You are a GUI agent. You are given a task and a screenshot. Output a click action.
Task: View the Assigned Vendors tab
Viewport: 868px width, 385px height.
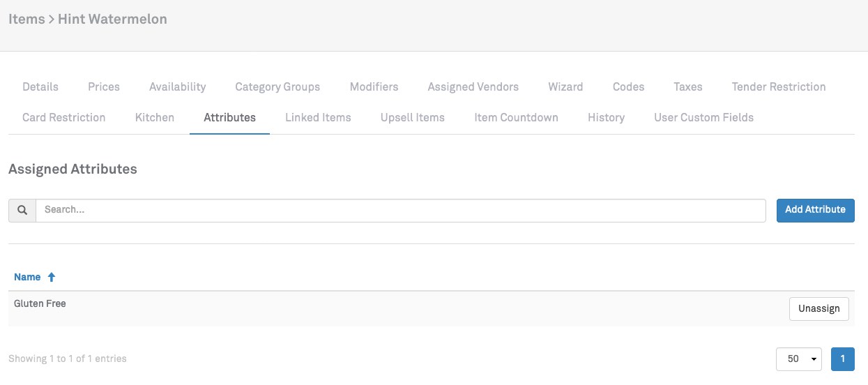(x=473, y=87)
